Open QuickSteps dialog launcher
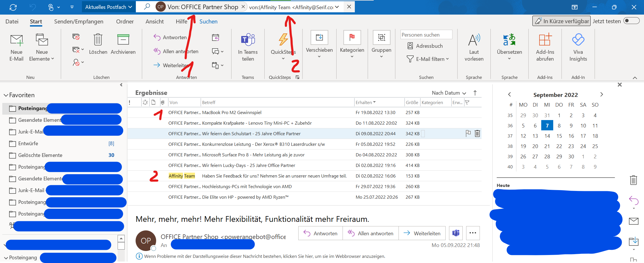 pos(297,77)
